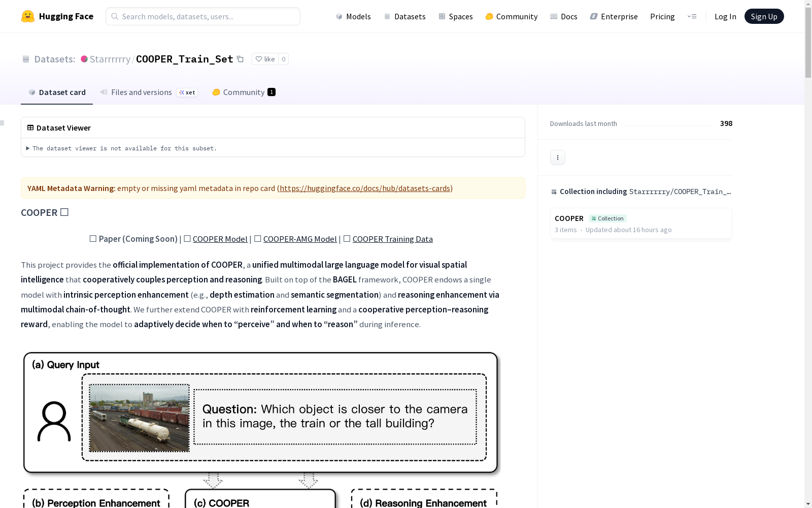Open the Models page
Viewport: 812px width, 508px height.
pos(353,16)
